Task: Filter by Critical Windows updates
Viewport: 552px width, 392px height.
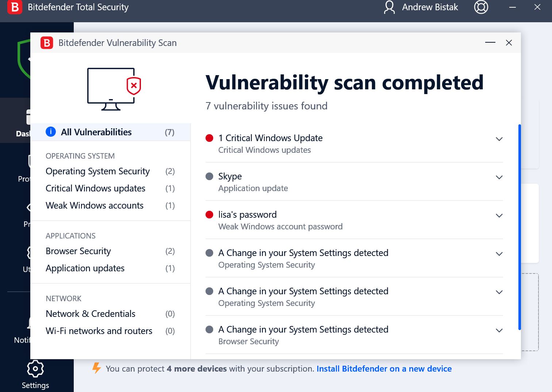Action: (110, 188)
